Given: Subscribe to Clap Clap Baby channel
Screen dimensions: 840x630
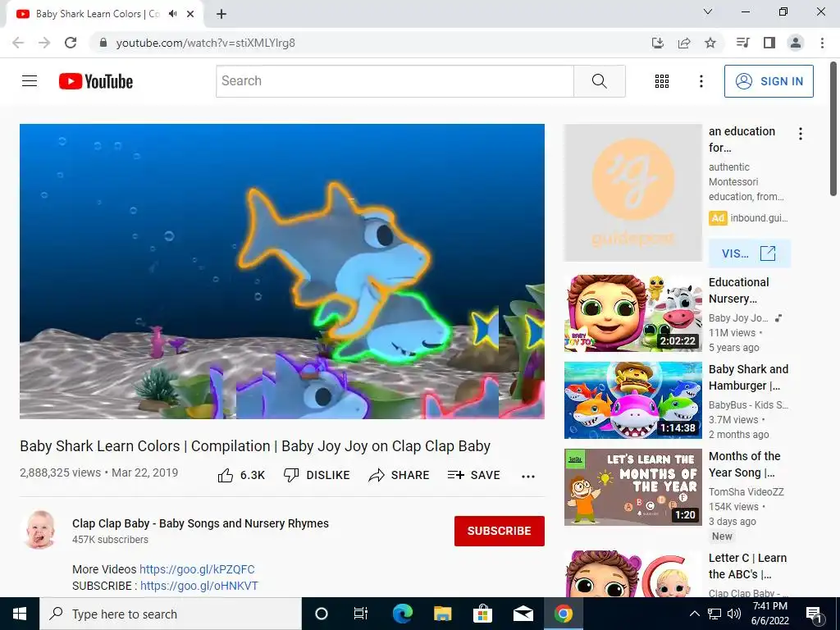Looking at the screenshot, I should point(500,531).
